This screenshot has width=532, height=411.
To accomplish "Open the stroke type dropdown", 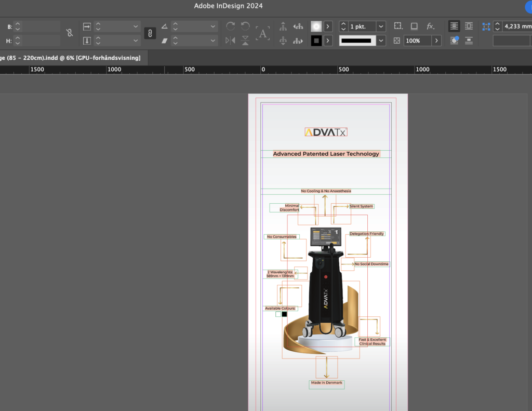I will pos(381,41).
